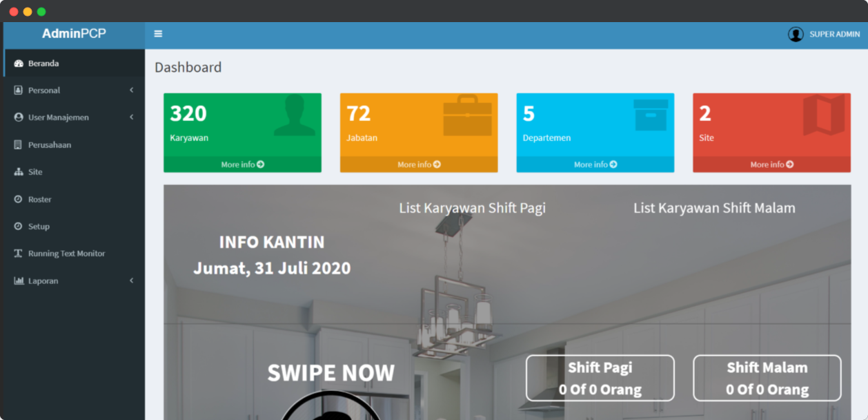Click the Setup clock icon
868x420 pixels.
(x=19, y=227)
